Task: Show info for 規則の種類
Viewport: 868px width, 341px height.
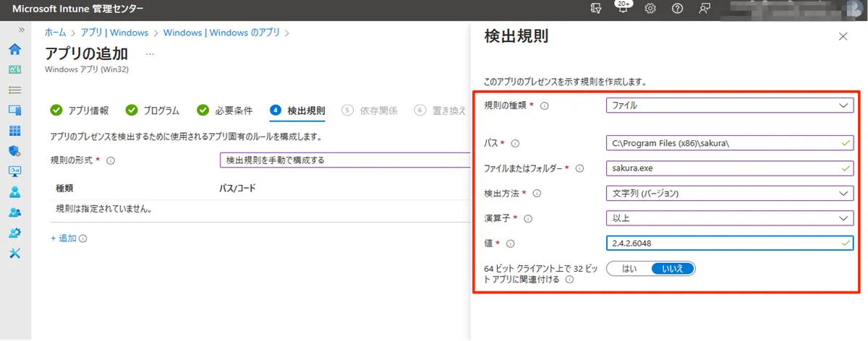Action: coord(545,106)
